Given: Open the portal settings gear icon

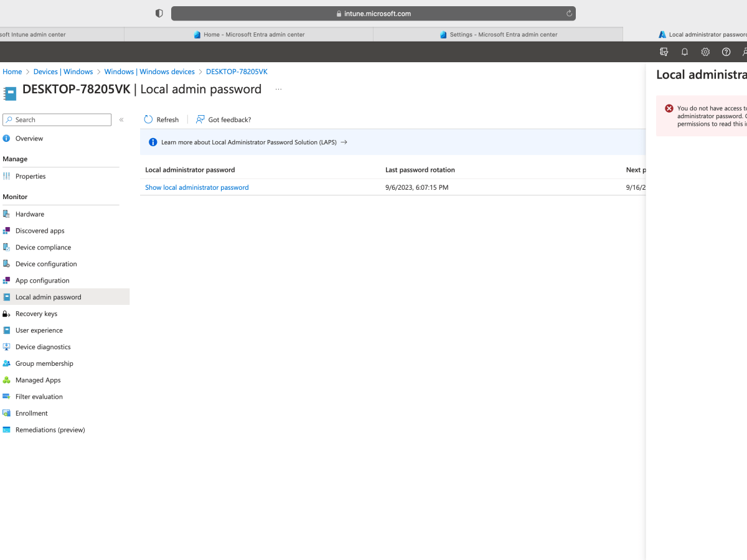Looking at the screenshot, I should click(x=705, y=52).
